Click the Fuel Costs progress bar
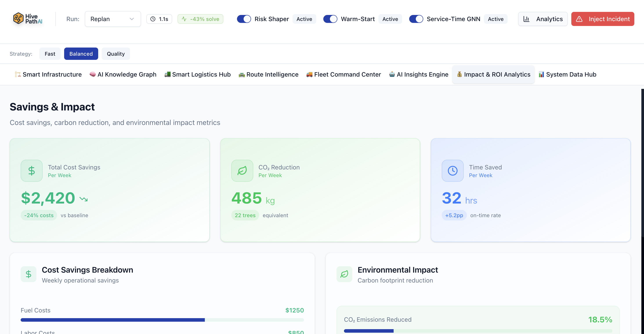The height and width of the screenshot is (334, 644). [162, 320]
